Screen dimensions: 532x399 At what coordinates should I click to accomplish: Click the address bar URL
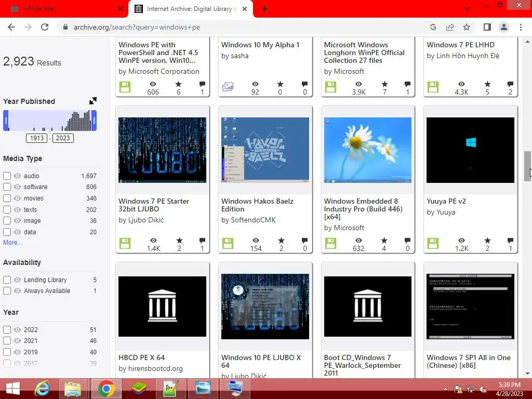(137, 27)
